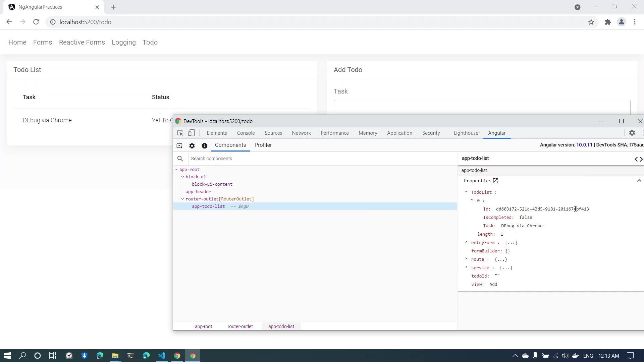Switch to the Console tab in DevTools
Viewport: 644px width, 362px height.
pos(246,133)
